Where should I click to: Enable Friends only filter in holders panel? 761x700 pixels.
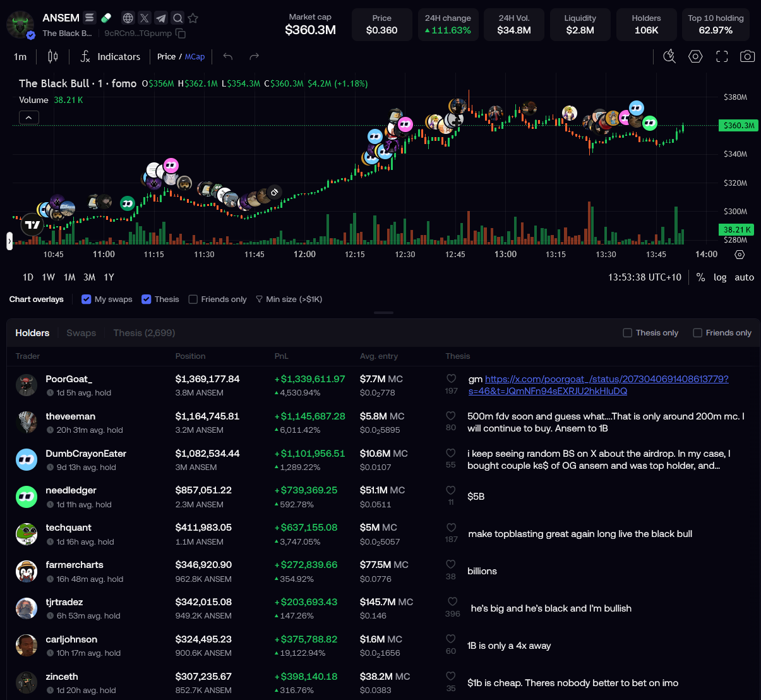697,333
